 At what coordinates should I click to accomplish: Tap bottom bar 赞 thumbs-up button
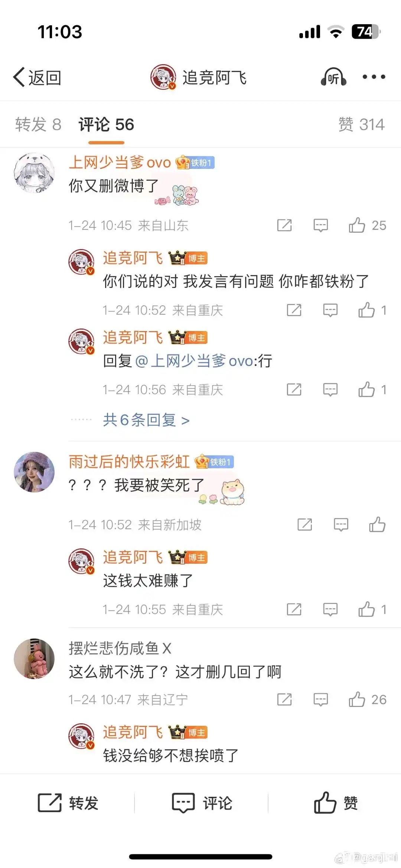point(336,803)
